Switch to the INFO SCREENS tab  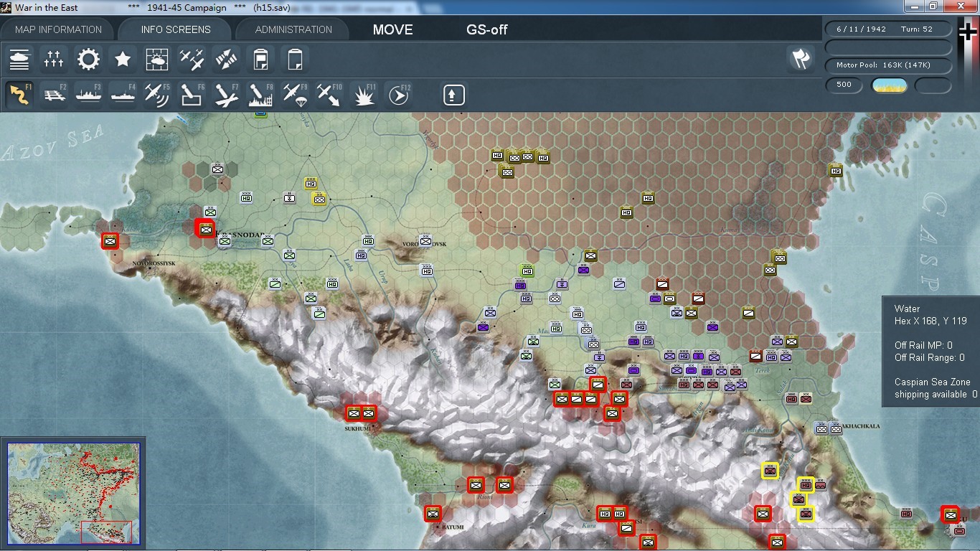pos(176,29)
